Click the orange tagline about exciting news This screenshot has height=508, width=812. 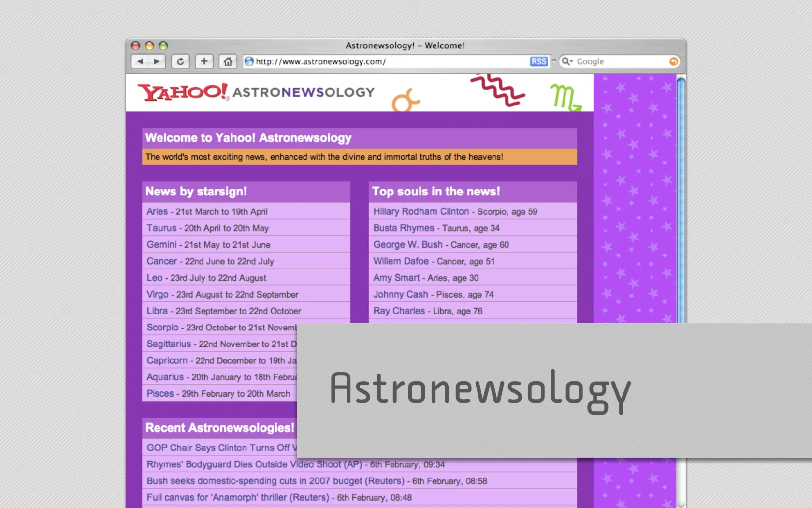[324, 157]
